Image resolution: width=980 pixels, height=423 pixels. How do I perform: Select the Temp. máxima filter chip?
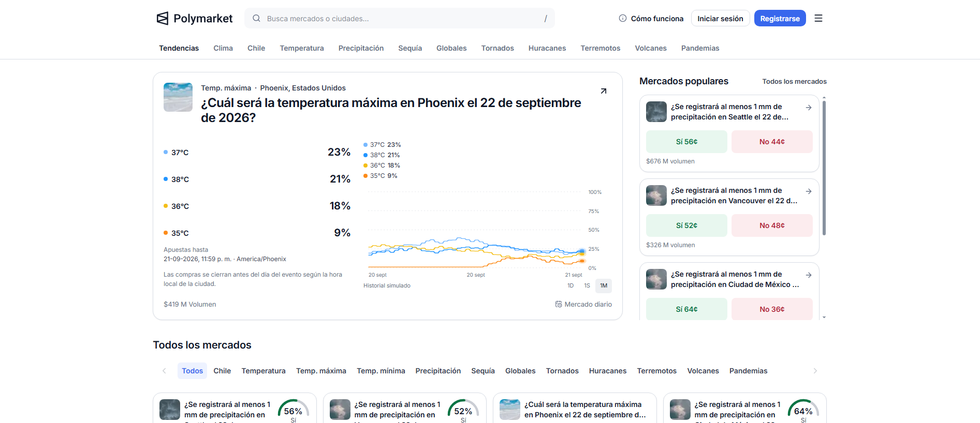point(321,371)
